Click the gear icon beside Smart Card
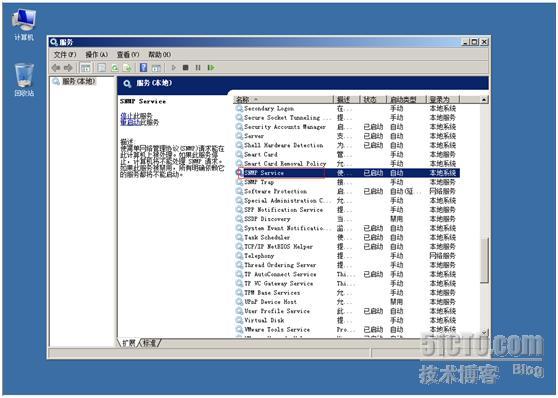The image size is (558, 398). pos(239,154)
